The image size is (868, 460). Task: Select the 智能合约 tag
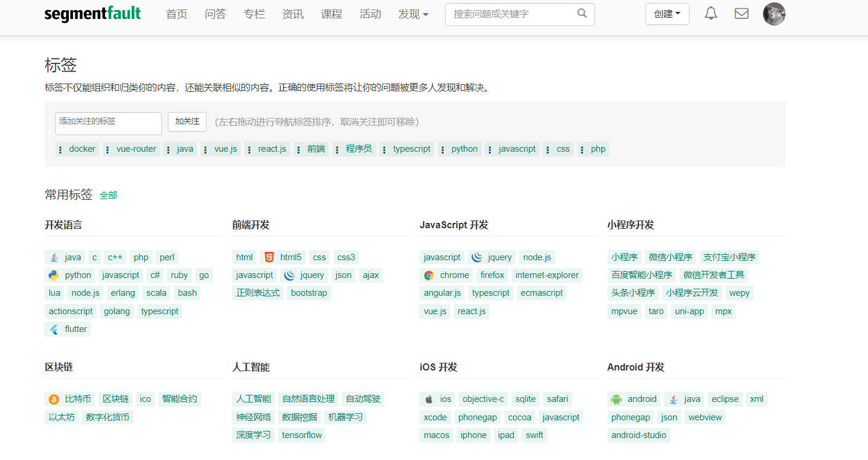180,399
